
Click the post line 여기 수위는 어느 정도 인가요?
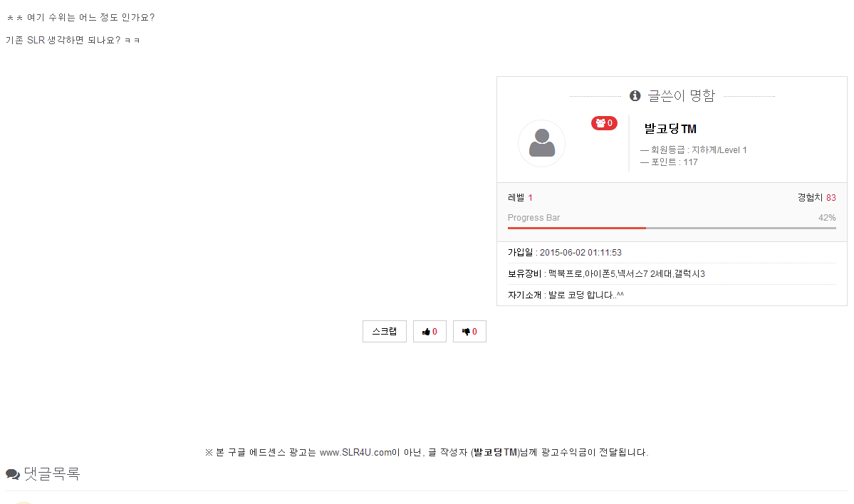click(x=80, y=17)
